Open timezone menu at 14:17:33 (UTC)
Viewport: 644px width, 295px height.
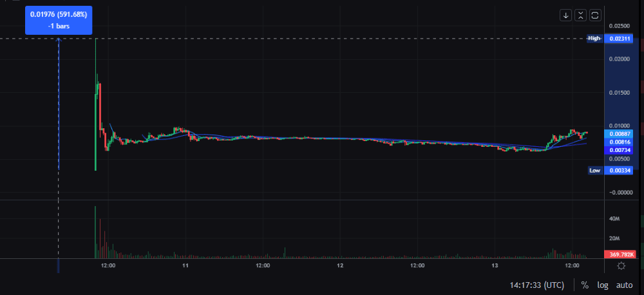click(537, 285)
